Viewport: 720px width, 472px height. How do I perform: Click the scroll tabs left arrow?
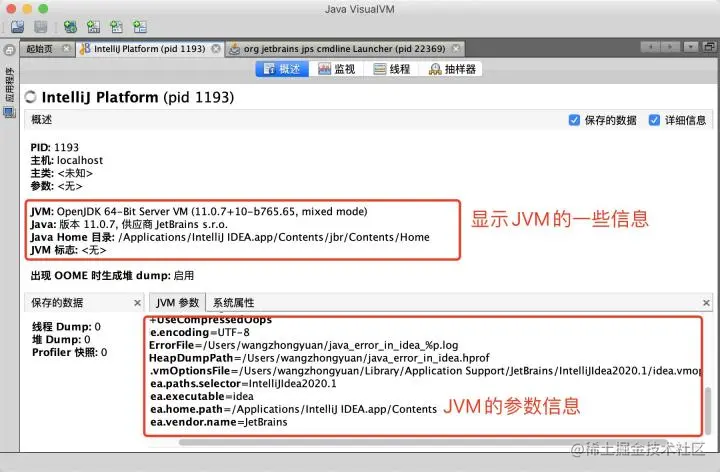pos(650,47)
